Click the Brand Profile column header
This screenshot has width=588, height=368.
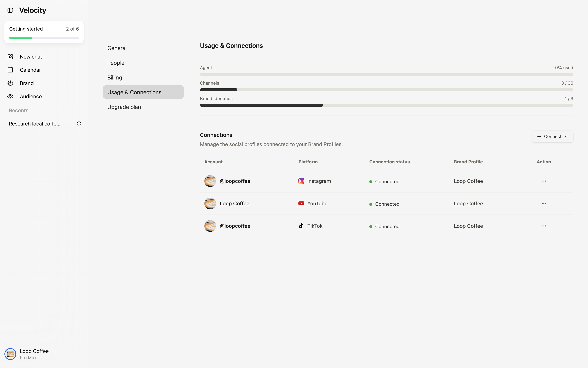468,162
